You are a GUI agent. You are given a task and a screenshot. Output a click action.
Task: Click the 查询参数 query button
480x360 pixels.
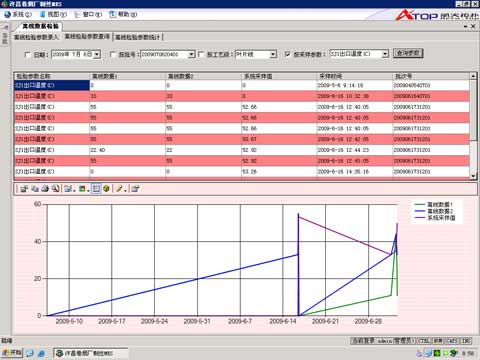pos(408,53)
